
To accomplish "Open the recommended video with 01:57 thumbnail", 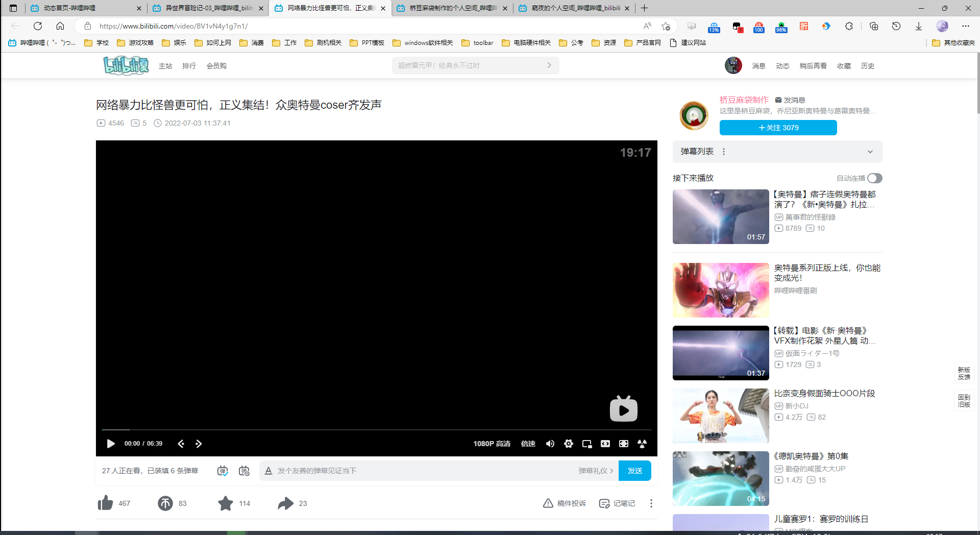I will point(721,216).
